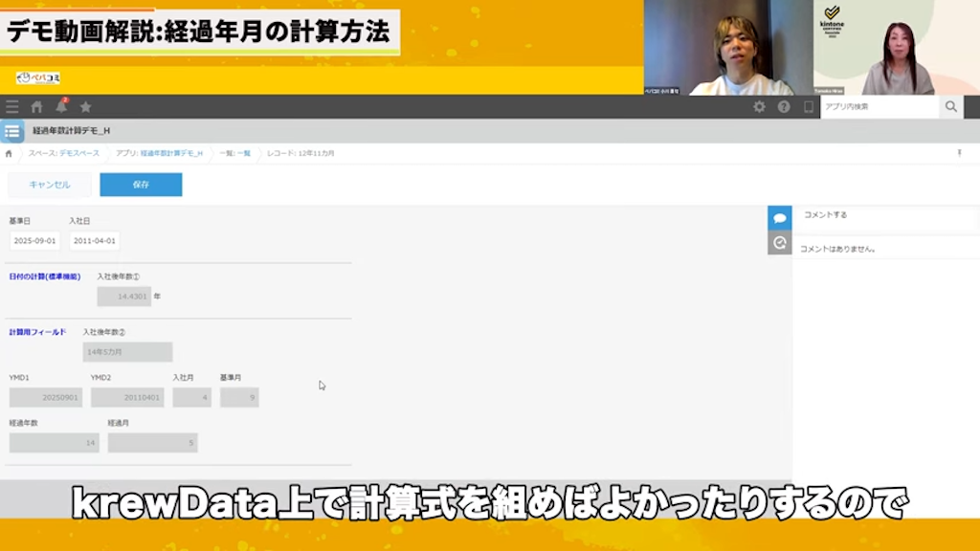
Task: Click the small breadcrumb home icon
Action: [x=10, y=153]
